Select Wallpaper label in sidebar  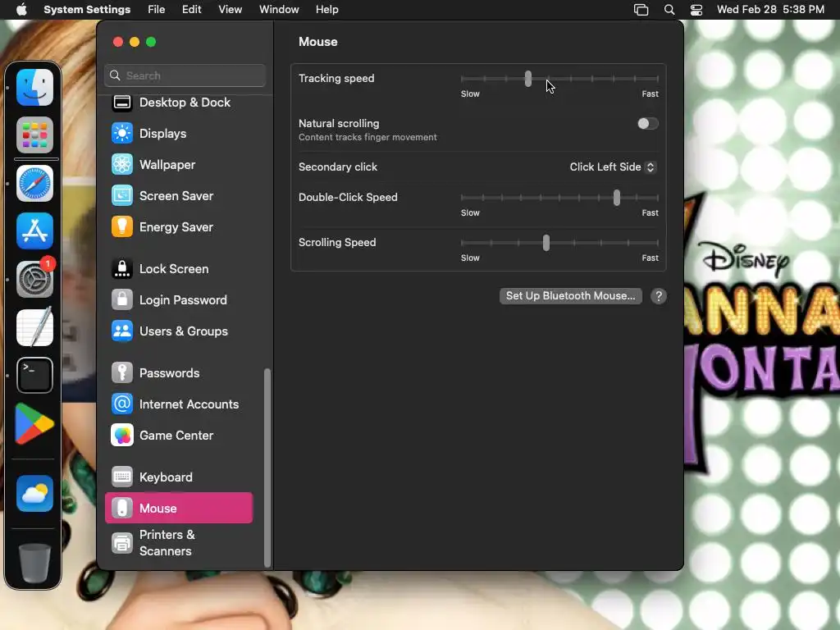pyautogui.click(x=167, y=164)
